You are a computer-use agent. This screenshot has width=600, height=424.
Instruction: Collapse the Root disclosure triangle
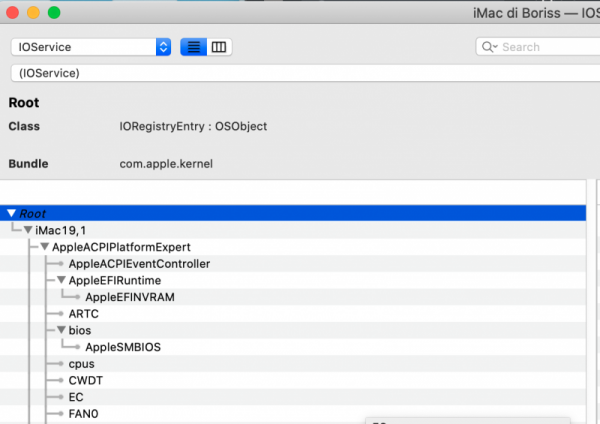pyautogui.click(x=11, y=213)
